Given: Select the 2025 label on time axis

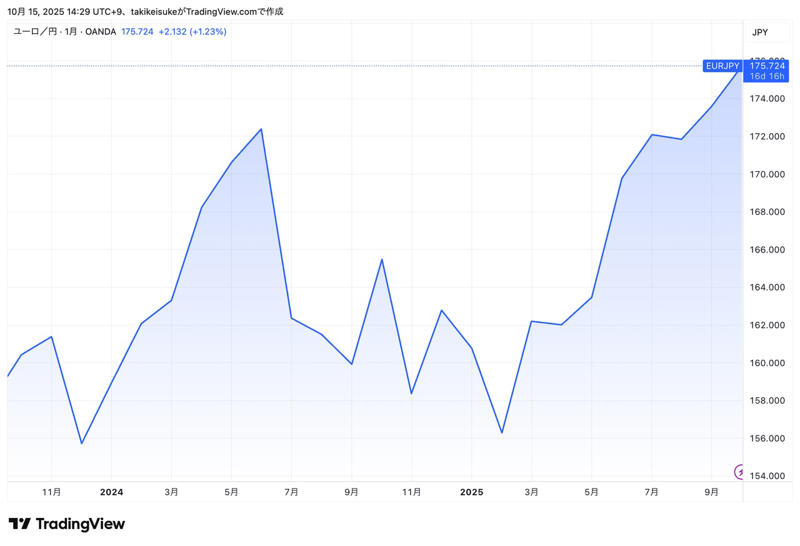Looking at the screenshot, I should pos(471,492).
